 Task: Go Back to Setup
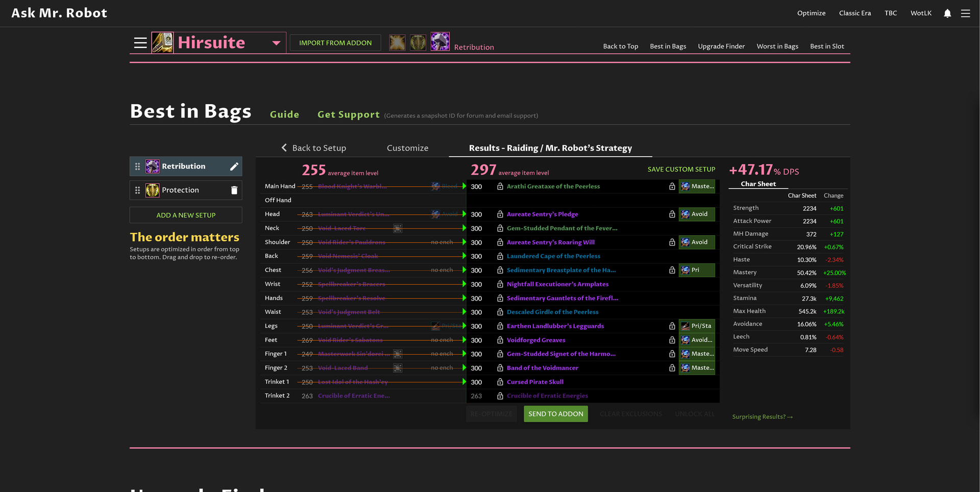[313, 148]
